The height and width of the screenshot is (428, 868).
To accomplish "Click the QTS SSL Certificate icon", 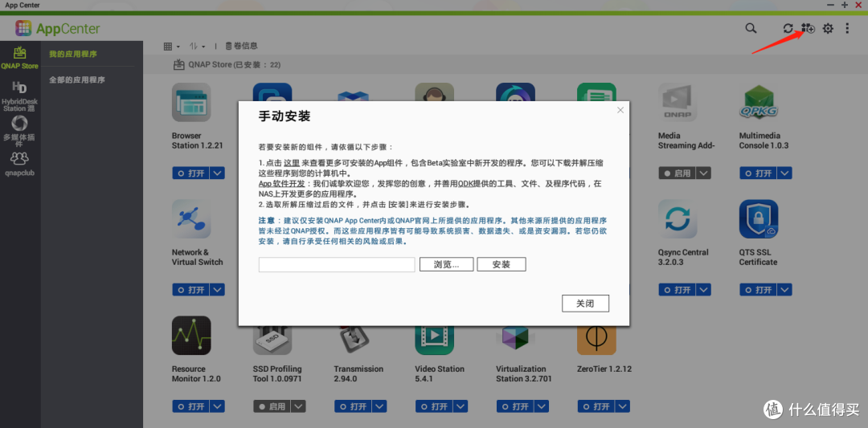I will 759,219.
